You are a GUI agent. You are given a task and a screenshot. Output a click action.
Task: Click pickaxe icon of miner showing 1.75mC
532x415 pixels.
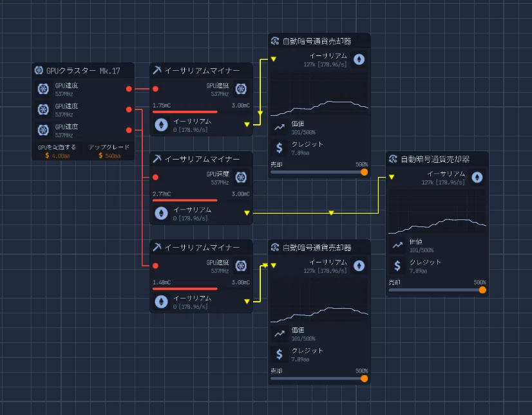point(157,70)
